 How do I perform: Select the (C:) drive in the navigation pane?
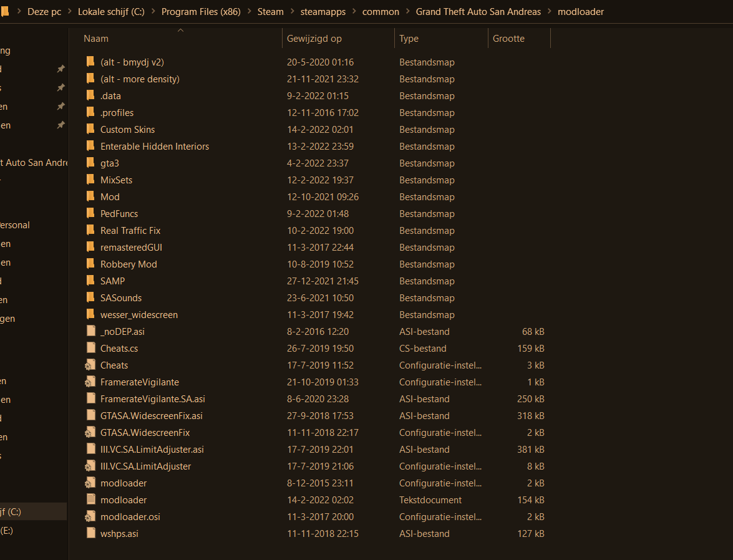coord(33,511)
